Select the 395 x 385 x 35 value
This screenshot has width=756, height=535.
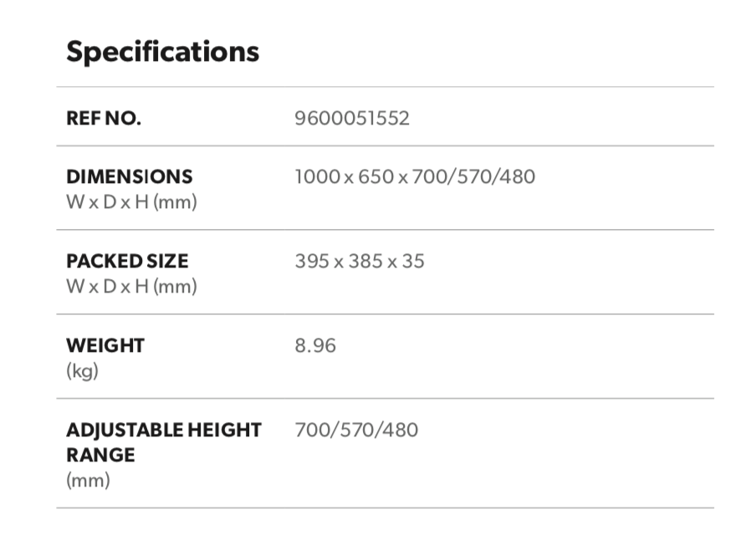point(360,261)
